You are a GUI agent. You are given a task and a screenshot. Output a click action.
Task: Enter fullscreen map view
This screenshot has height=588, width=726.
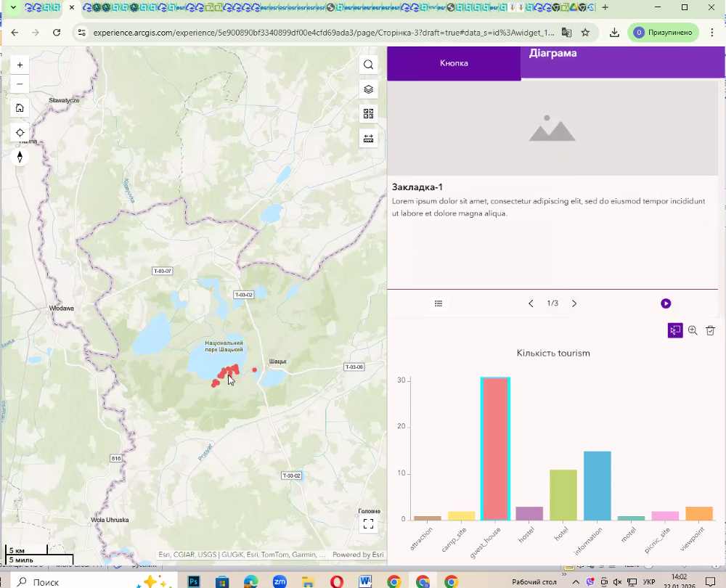pos(368,523)
